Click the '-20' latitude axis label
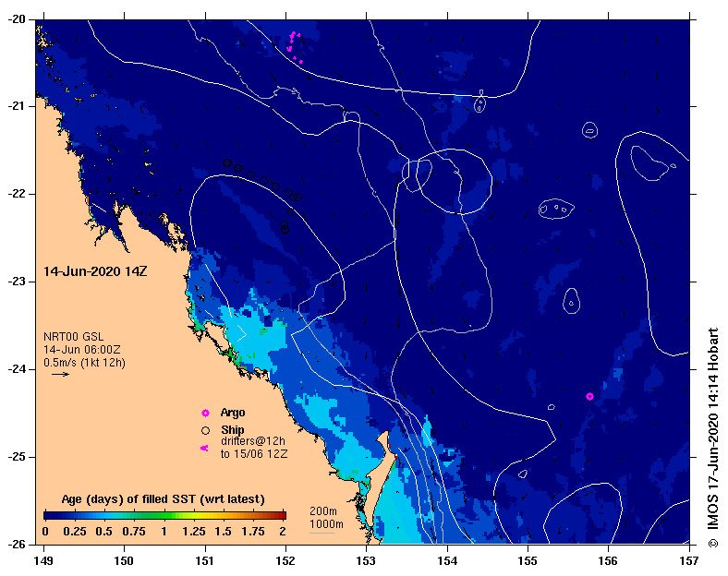The height and width of the screenshot is (576, 728). (16, 19)
